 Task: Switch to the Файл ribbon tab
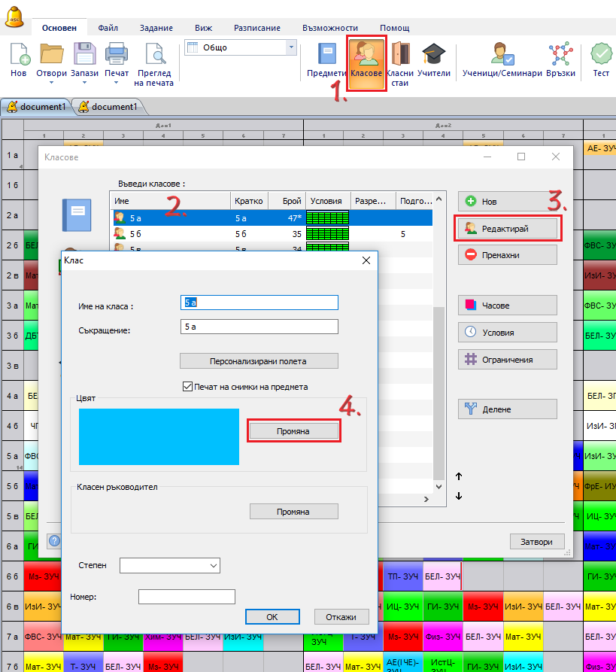point(108,28)
